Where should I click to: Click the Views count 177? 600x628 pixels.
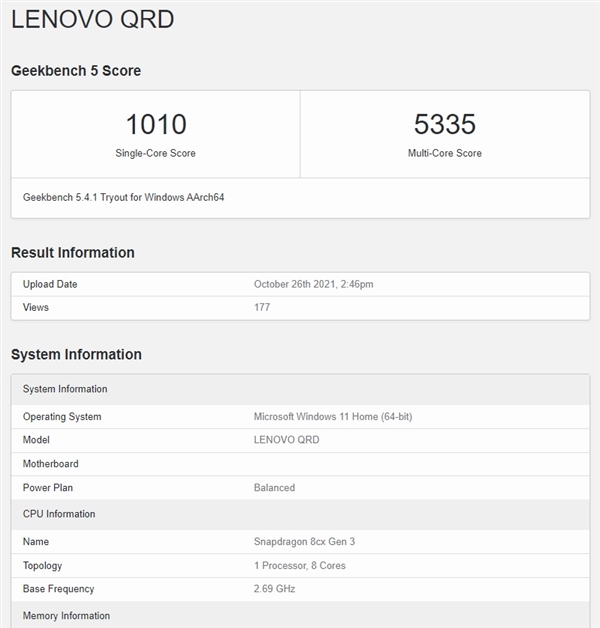coord(262,307)
